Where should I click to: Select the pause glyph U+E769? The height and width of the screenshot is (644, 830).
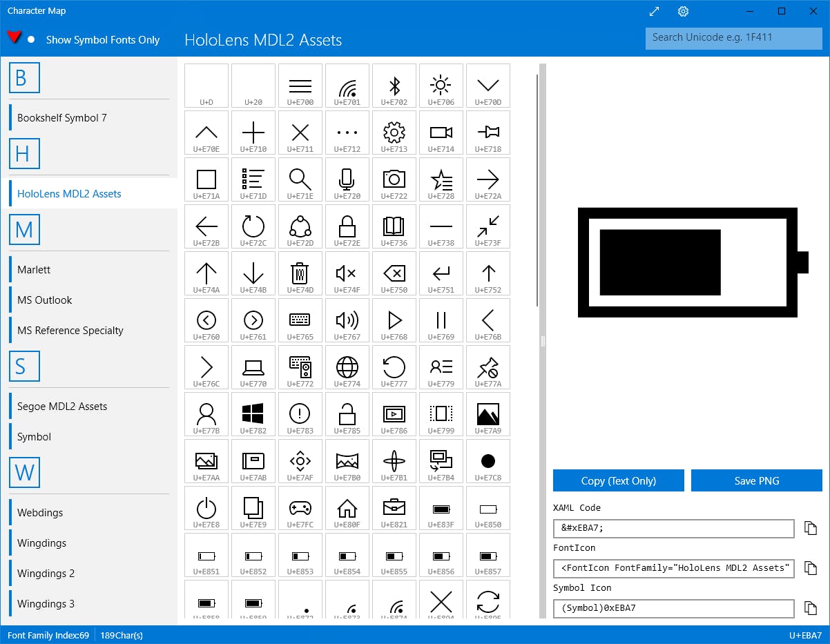point(441,320)
